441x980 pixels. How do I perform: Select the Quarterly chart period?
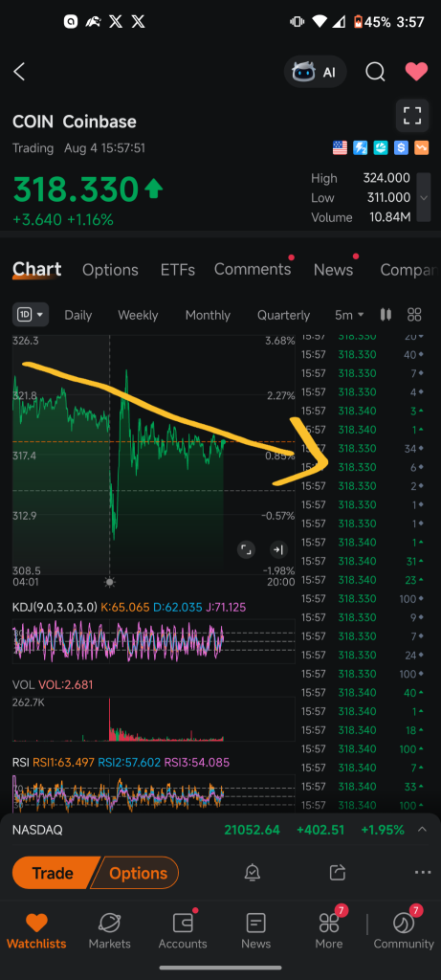point(283,315)
